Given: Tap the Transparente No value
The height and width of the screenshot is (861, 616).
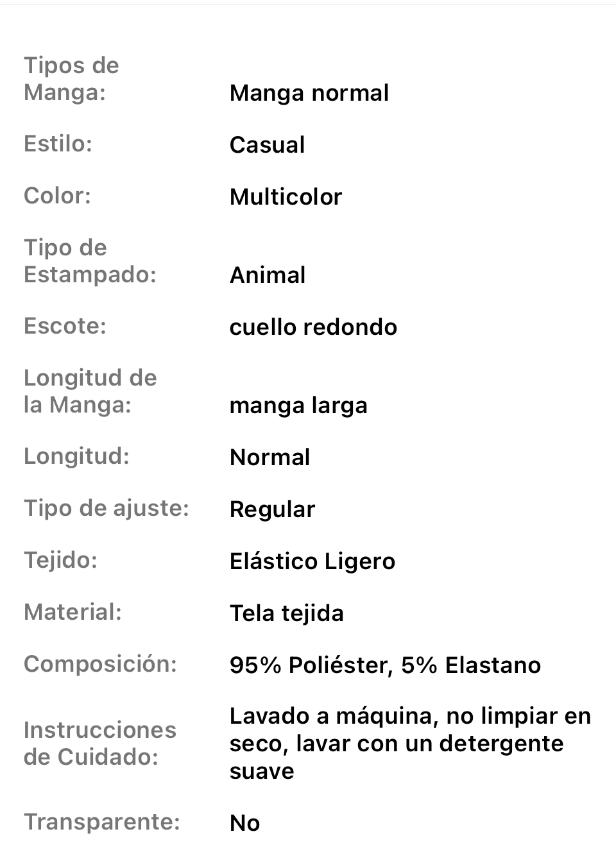Looking at the screenshot, I should (244, 823).
